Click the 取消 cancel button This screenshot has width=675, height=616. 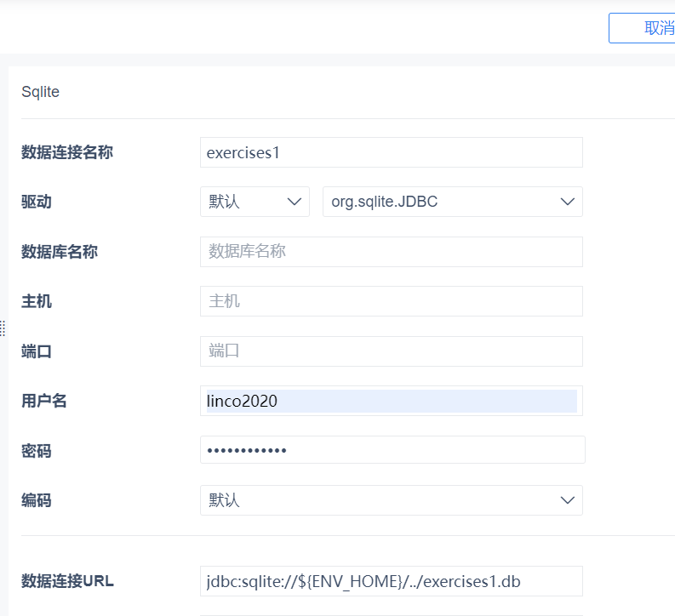pyautogui.click(x=647, y=28)
